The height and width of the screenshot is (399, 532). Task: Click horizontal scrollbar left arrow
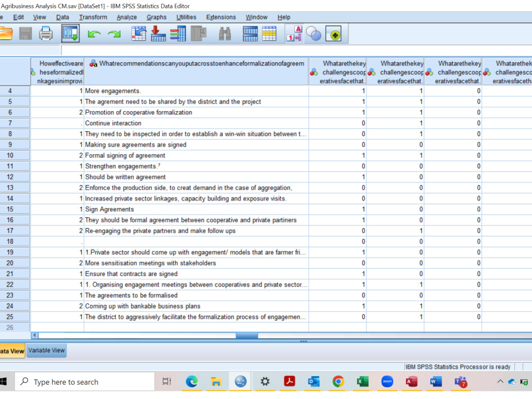point(34,336)
